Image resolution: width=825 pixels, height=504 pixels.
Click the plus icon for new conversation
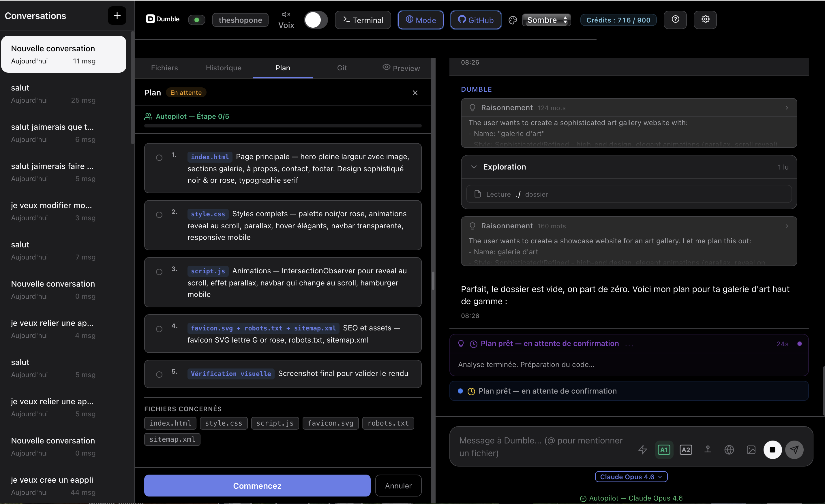[117, 16]
